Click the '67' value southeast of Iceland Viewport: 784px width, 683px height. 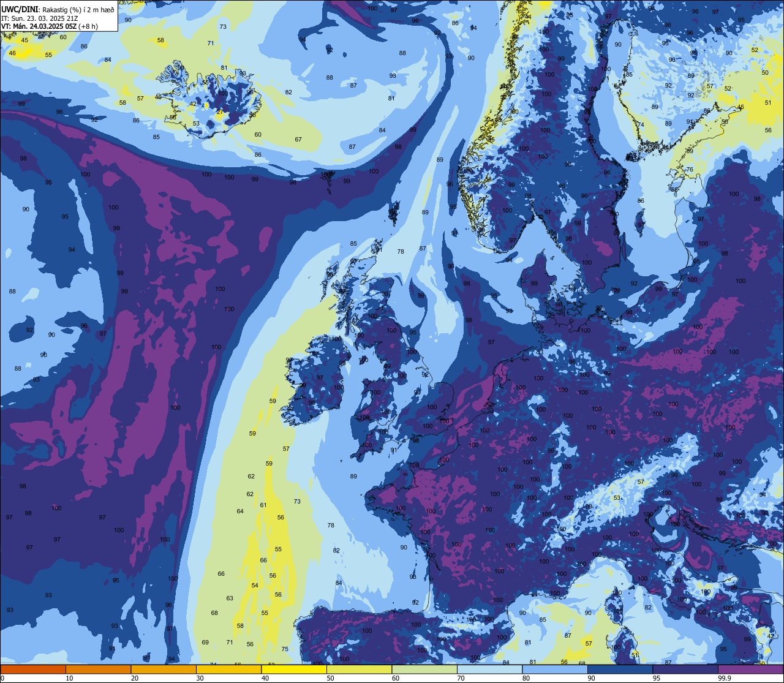[298, 140]
